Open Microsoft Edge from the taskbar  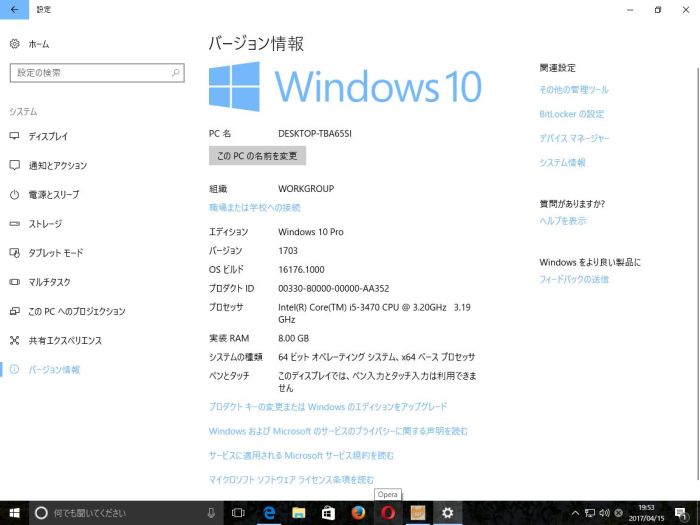click(269, 513)
